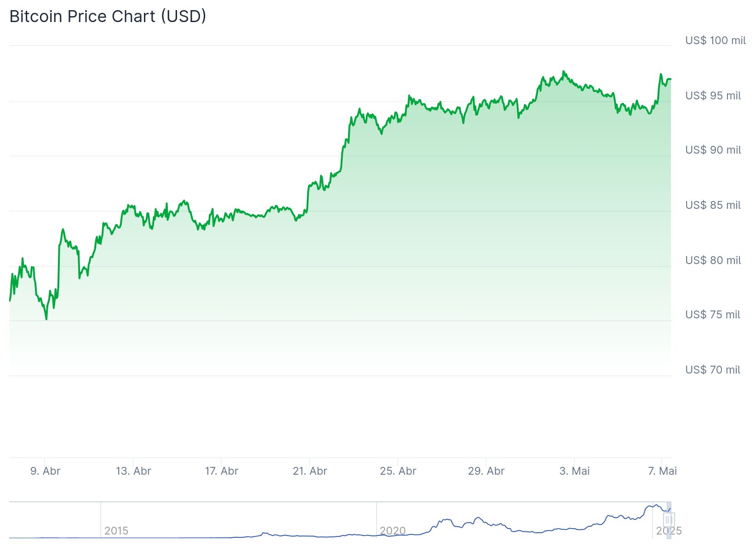Click the 9. Abr date label
756x552 pixels.
(45, 471)
